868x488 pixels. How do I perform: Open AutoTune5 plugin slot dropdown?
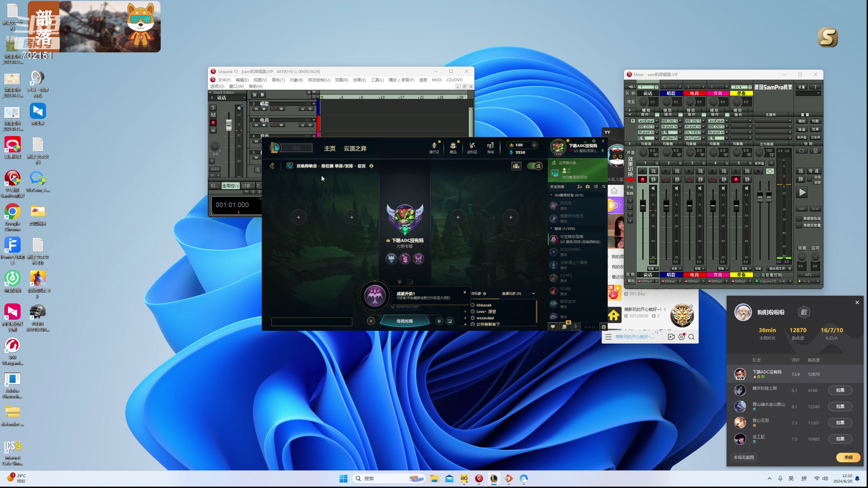703,138
